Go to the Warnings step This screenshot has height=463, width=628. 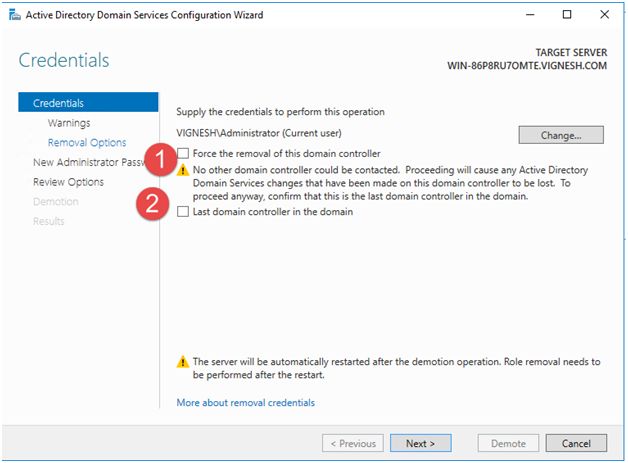tap(69, 123)
